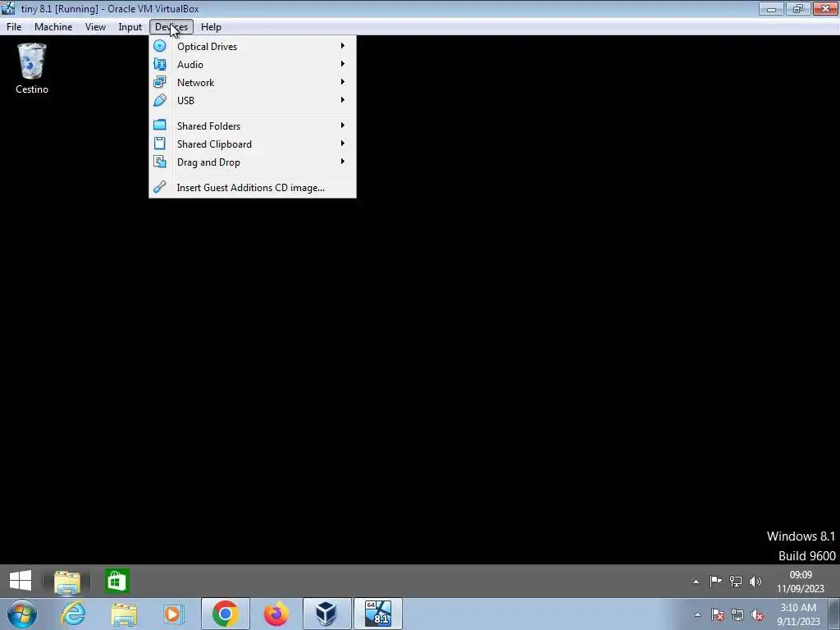Click the Shared Clipboard icon
The image size is (840, 630).
[160, 144]
